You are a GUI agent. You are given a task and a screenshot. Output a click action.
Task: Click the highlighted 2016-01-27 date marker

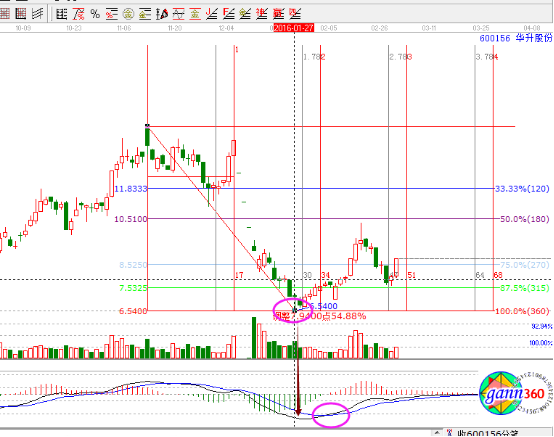click(294, 28)
